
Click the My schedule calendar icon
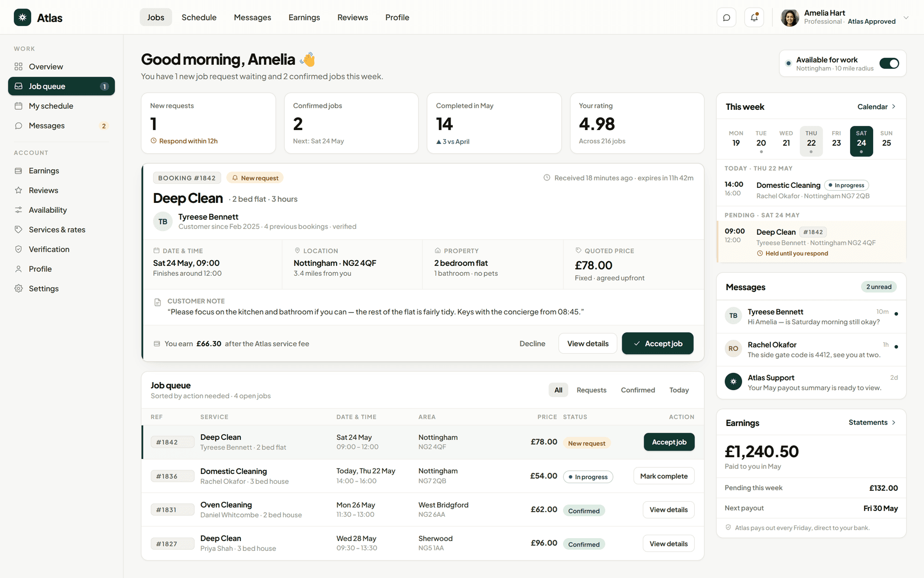coord(18,106)
